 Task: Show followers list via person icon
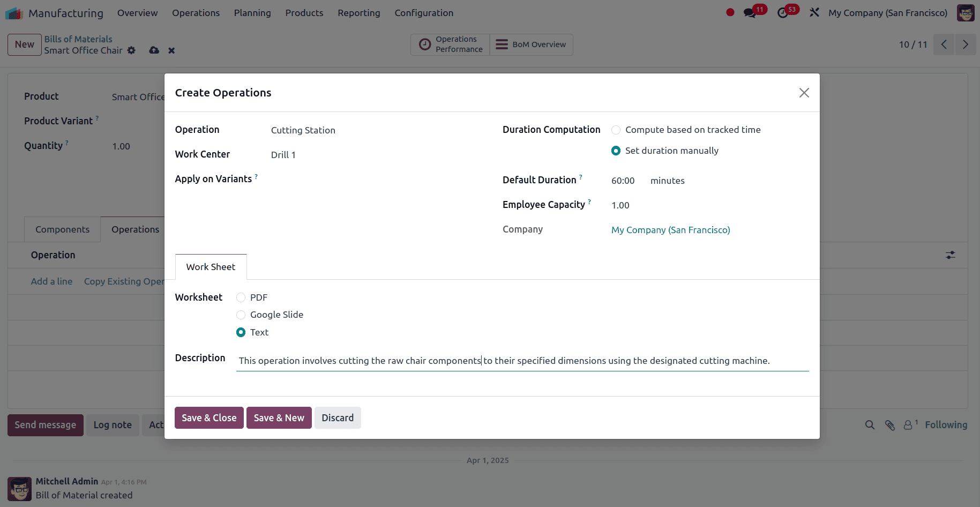(x=908, y=425)
